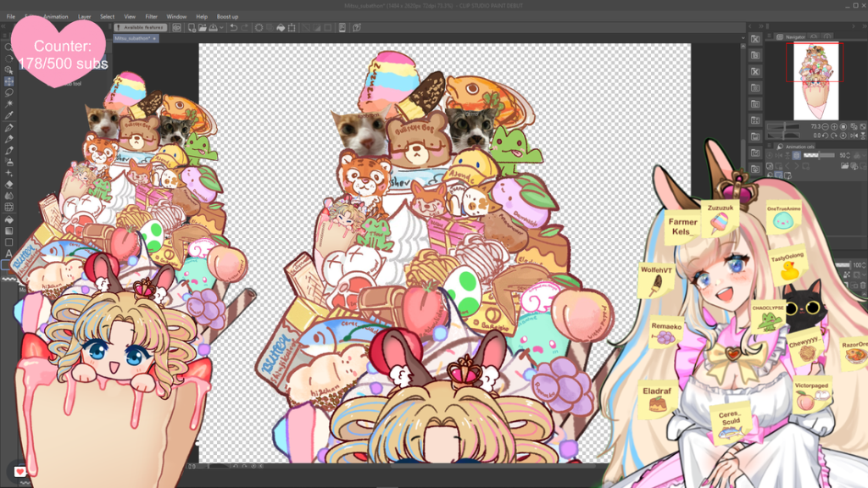Click the Navigator panel tab
This screenshot has width=868, height=488.
[x=795, y=37]
